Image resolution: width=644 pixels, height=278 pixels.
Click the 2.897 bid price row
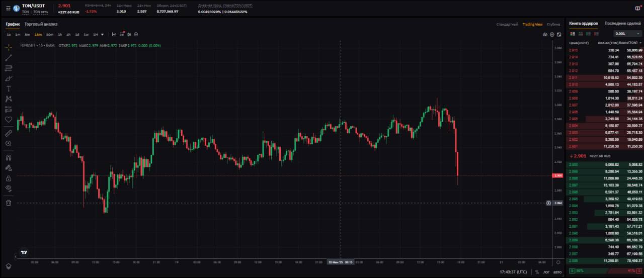pyautogui.click(x=605, y=185)
